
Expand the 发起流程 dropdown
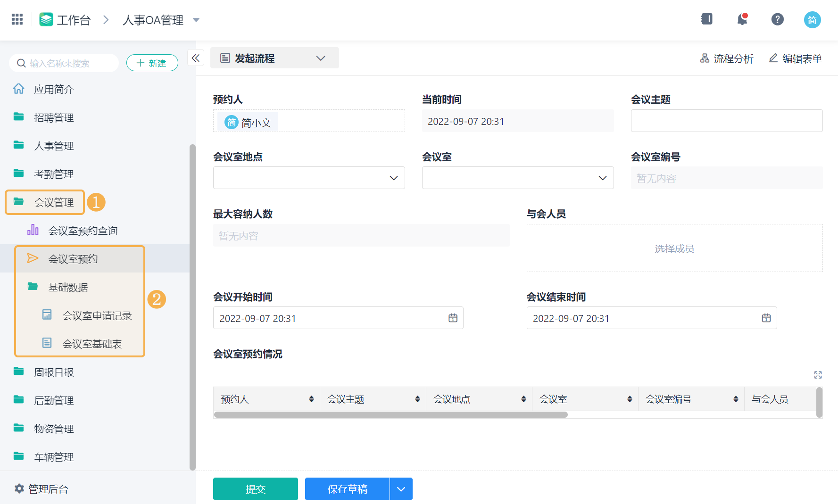(321, 58)
